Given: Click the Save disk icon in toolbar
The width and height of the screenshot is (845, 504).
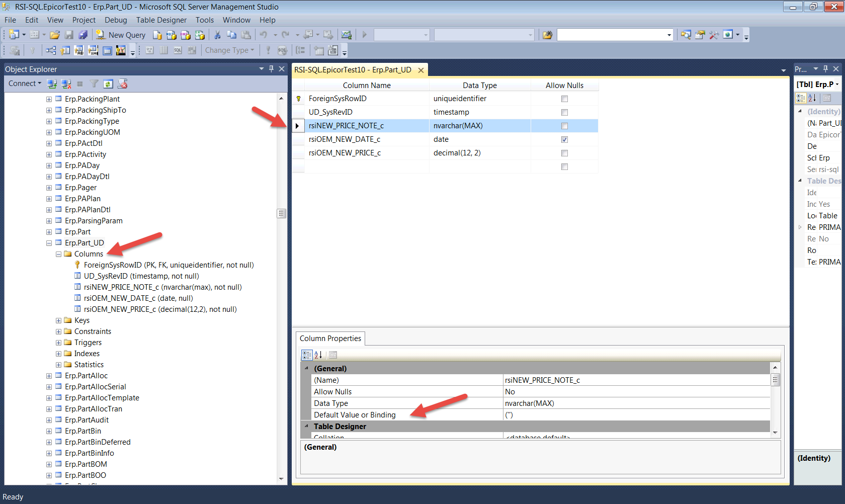Looking at the screenshot, I should (69, 35).
